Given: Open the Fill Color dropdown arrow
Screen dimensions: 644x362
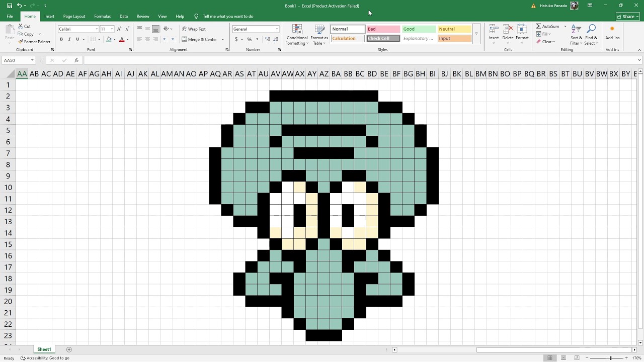Looking at the screenshot, I should (x=114, y=39).
